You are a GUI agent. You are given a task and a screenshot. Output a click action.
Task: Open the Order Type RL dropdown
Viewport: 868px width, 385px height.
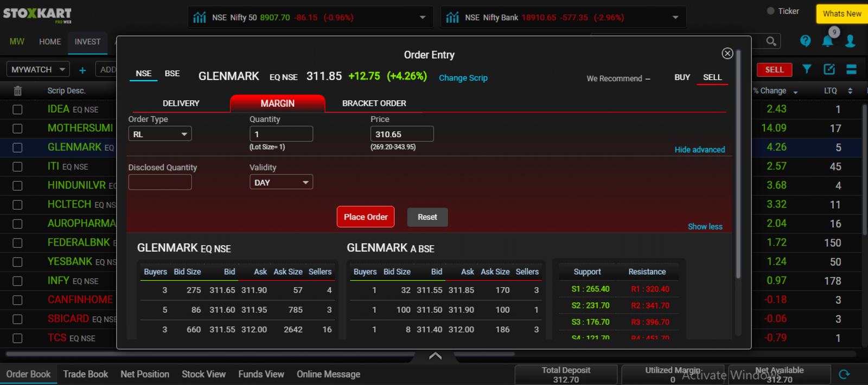click(160, 134)
